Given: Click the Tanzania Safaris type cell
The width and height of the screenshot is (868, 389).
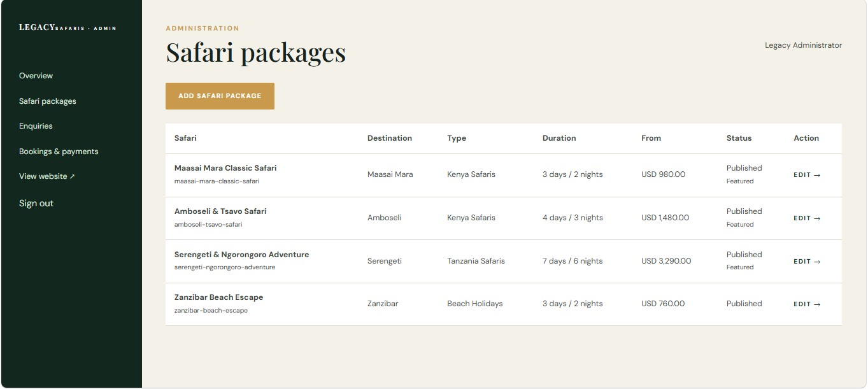Looking at the screenshot, I should click(476, 261).
